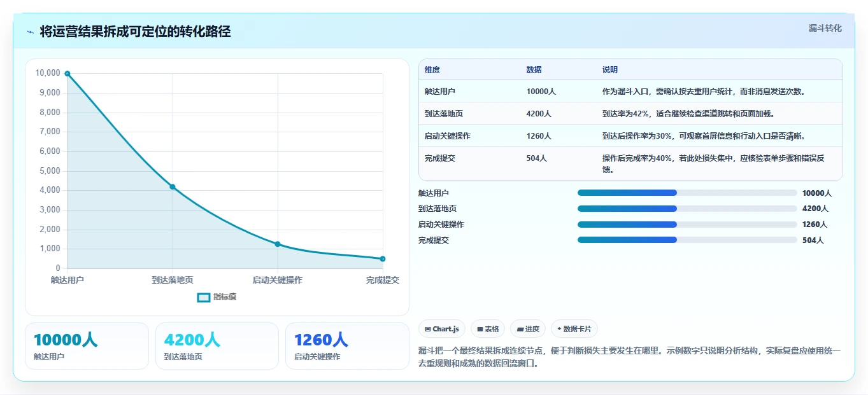This screenshot has width=868, height=395.
Task: Click the 启动关键操作 table row cell
Action: 448,136
